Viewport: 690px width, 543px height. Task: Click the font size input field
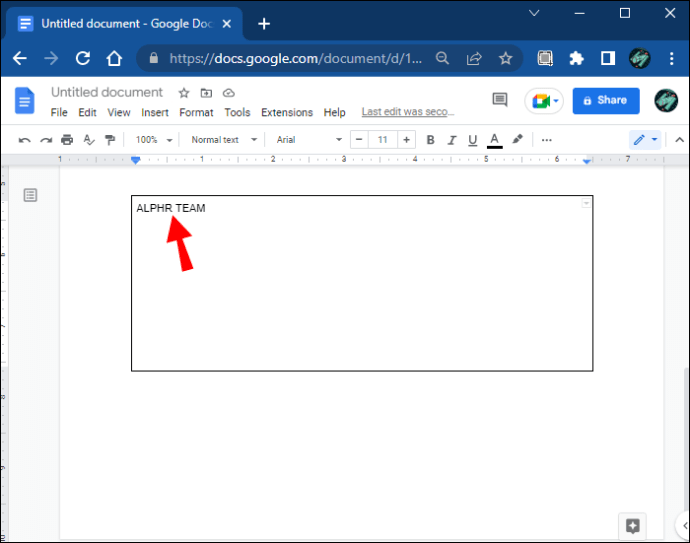tap(382, 140)
